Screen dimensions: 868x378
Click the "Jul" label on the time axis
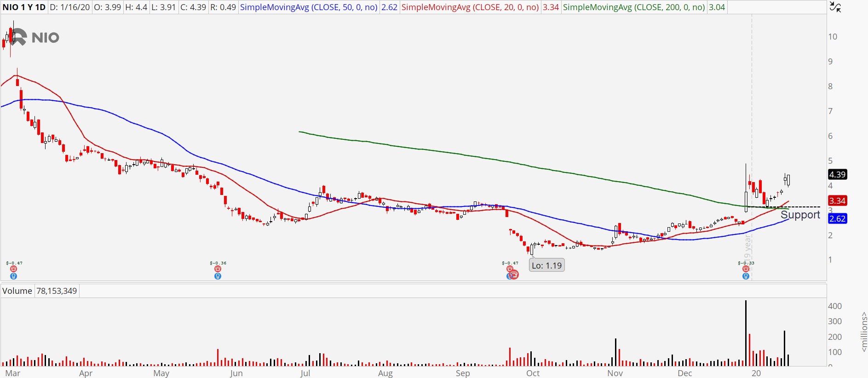pos(305,373)
